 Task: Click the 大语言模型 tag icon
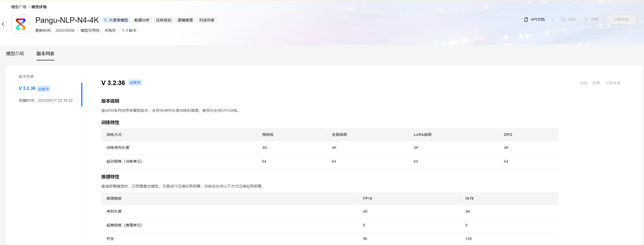pos(105,20)
